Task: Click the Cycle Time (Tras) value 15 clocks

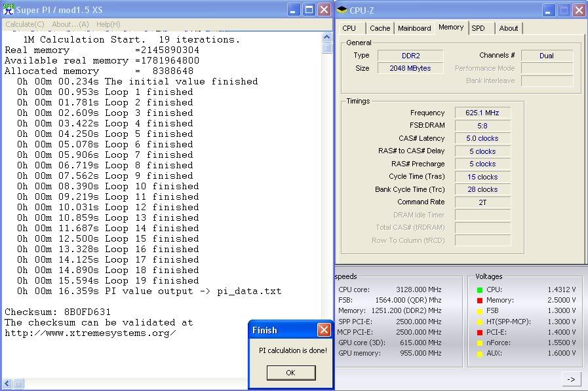Action: (482, 177)
